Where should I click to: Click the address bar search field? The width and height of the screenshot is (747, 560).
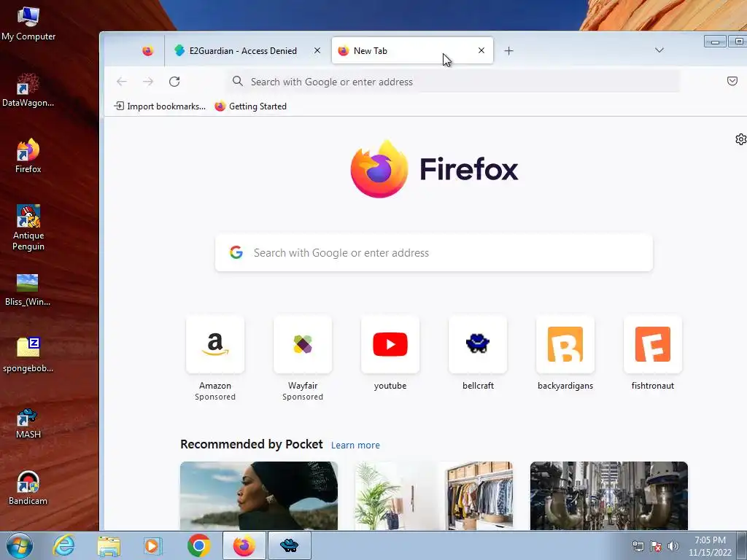tap(453, 82)
